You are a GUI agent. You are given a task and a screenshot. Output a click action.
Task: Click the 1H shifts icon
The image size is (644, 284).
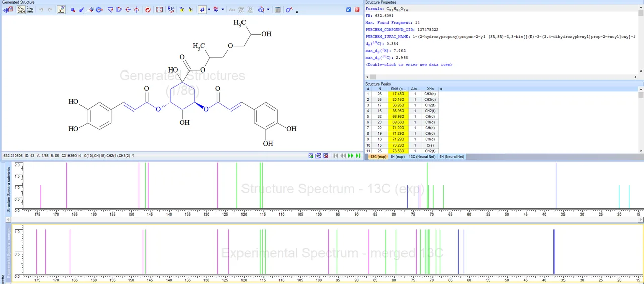(x=191, y=10)
